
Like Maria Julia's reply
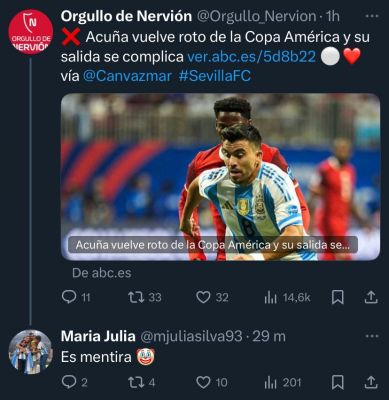click(x=212, y=382)
